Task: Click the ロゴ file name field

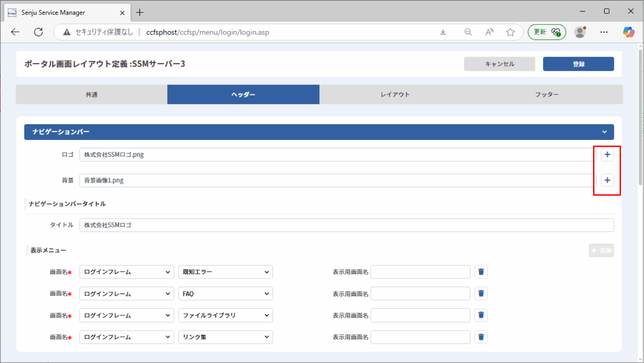Action: [x=338, y=154]
